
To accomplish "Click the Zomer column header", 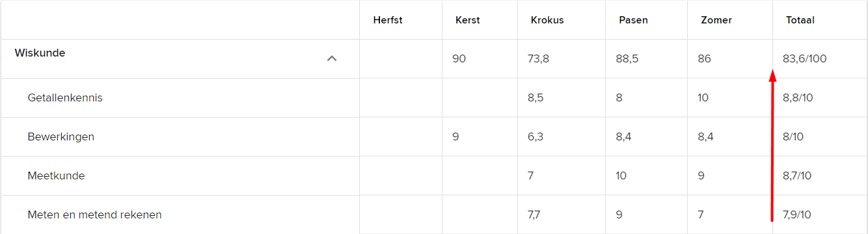I will 716,20.
